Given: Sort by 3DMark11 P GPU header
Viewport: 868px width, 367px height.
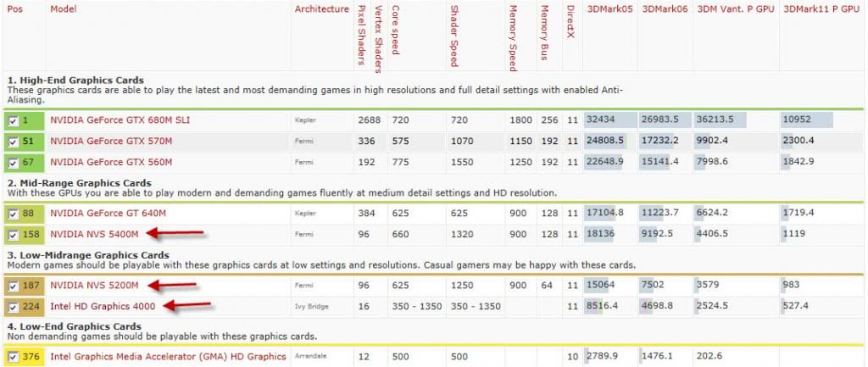Looking at the screenshot, I should tap(821, 9).
